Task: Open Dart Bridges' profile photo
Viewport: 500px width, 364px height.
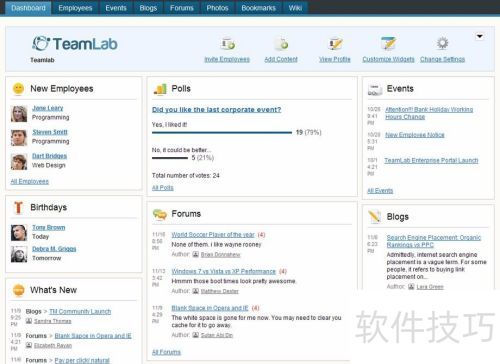Action: coord(19,162)
